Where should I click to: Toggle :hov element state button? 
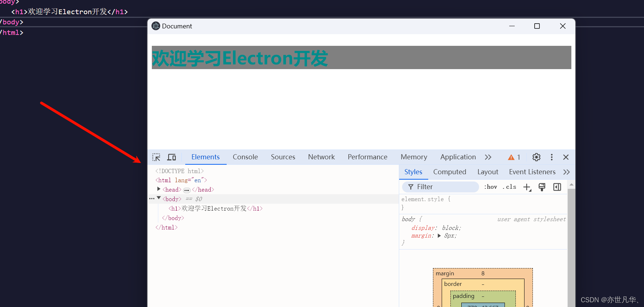point(490,187)
